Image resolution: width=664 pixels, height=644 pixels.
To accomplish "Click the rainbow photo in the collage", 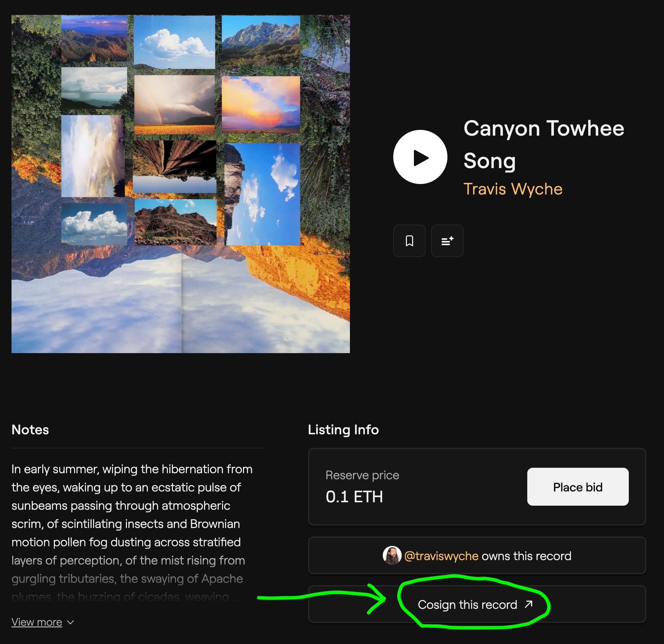I will 175,104.
